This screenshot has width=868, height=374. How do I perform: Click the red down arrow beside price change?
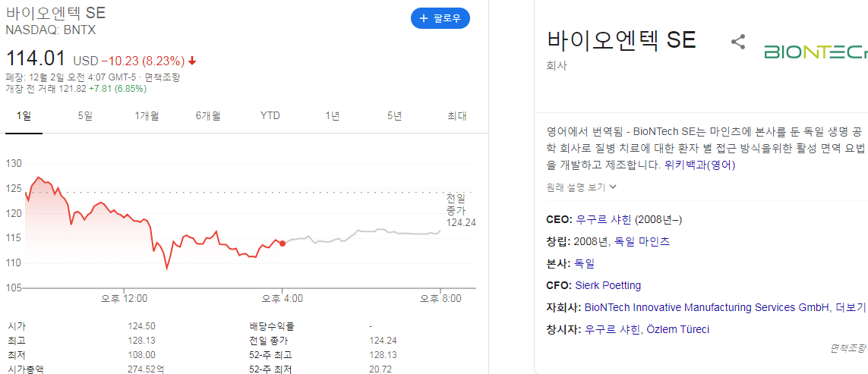point(192,60)
